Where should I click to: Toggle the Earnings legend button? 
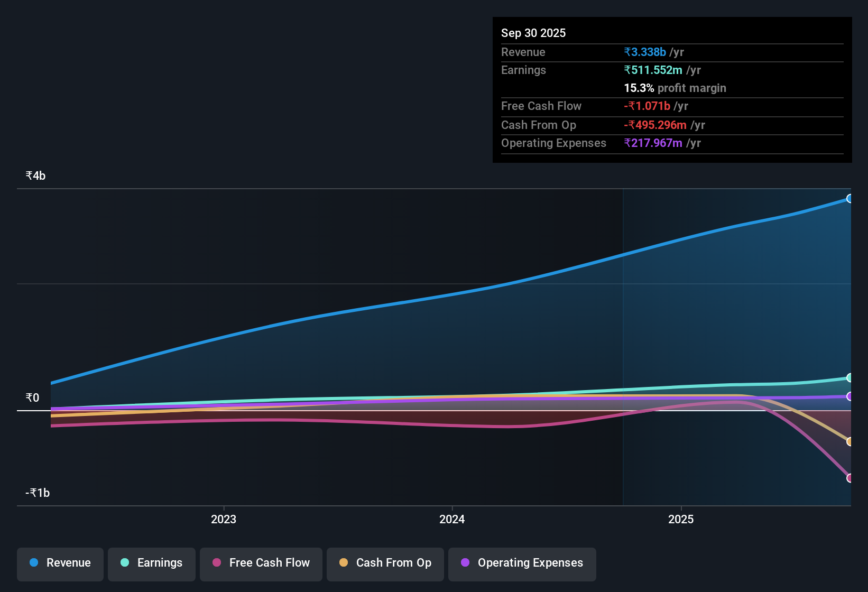[x=152, y=564]
